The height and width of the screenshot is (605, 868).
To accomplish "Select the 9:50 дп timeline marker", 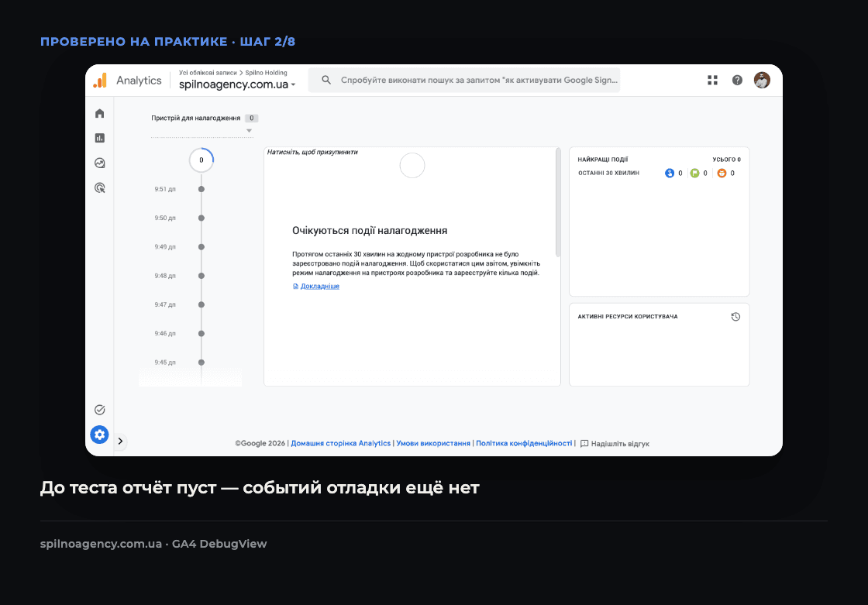I will coord(201,218).
